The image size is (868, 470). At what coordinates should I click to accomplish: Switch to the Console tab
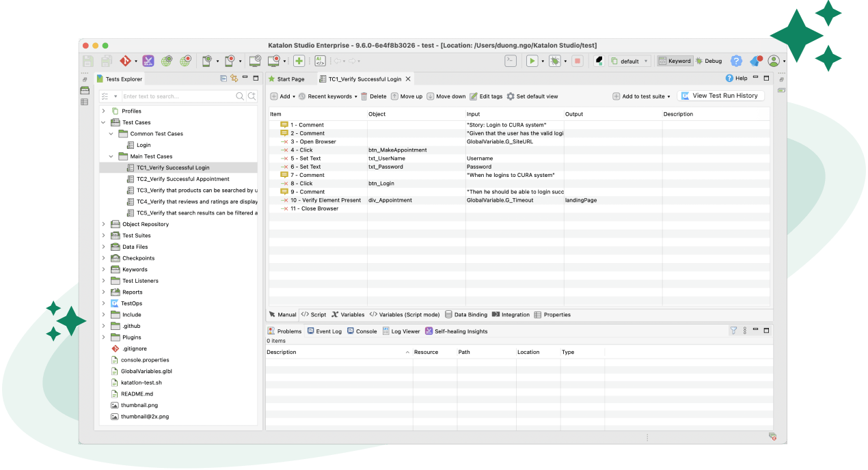point(362,331)
